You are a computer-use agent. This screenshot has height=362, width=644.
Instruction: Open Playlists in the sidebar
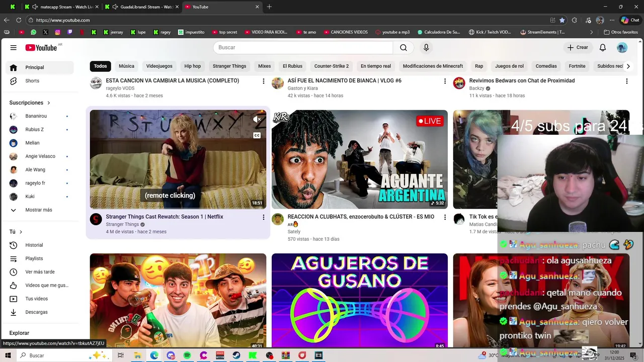pos(40,258)
